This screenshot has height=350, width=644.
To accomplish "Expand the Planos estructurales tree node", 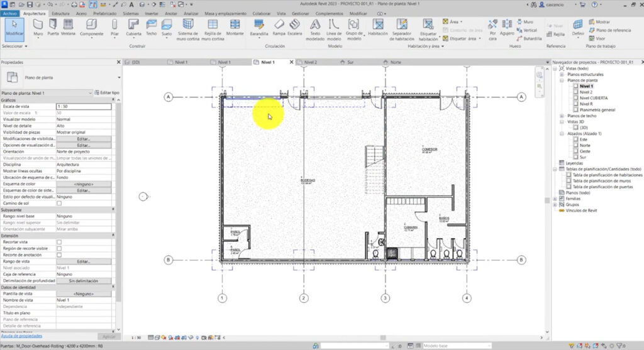I will 562,75.
